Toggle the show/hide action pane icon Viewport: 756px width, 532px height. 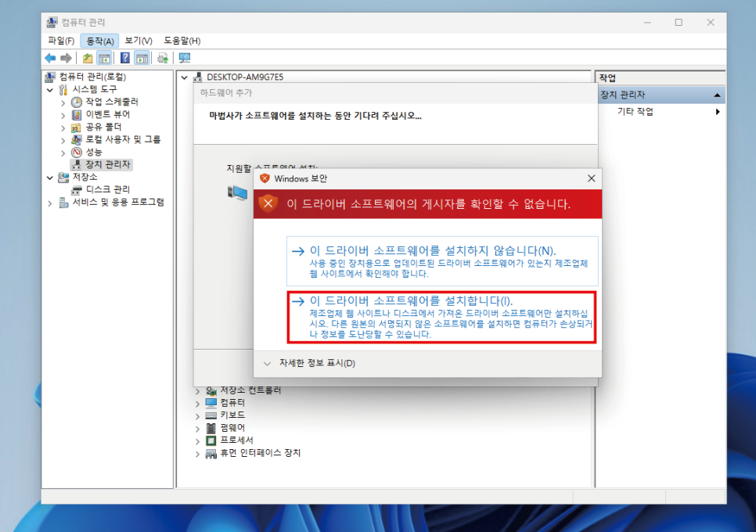point(142,59)
